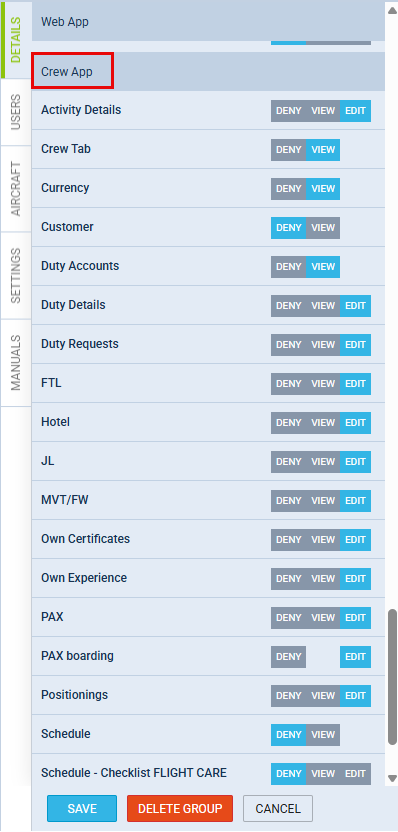Set Crew Tab permission to DENY
Screen dimensions: 398x832
[x=289, y=150]
